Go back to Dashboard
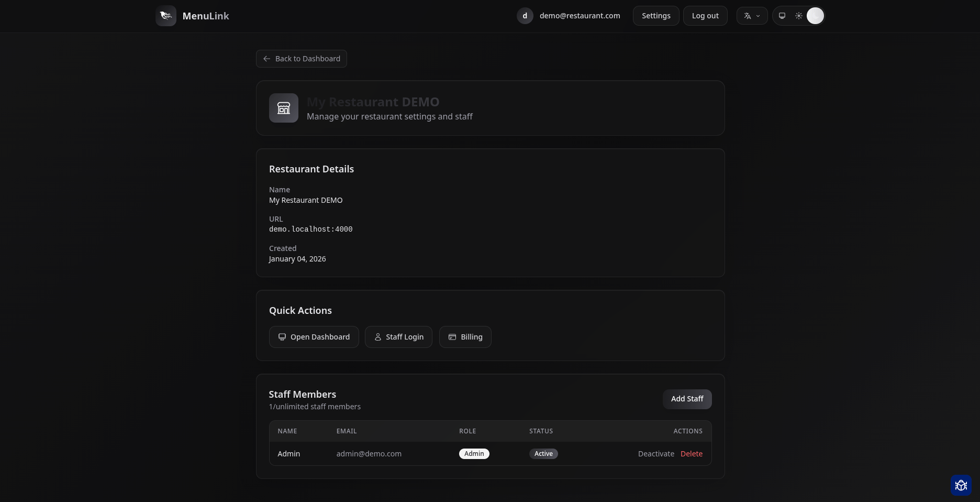Image resolution: width=980 pixels, height=502 pixels. click(x=302, y=59)
